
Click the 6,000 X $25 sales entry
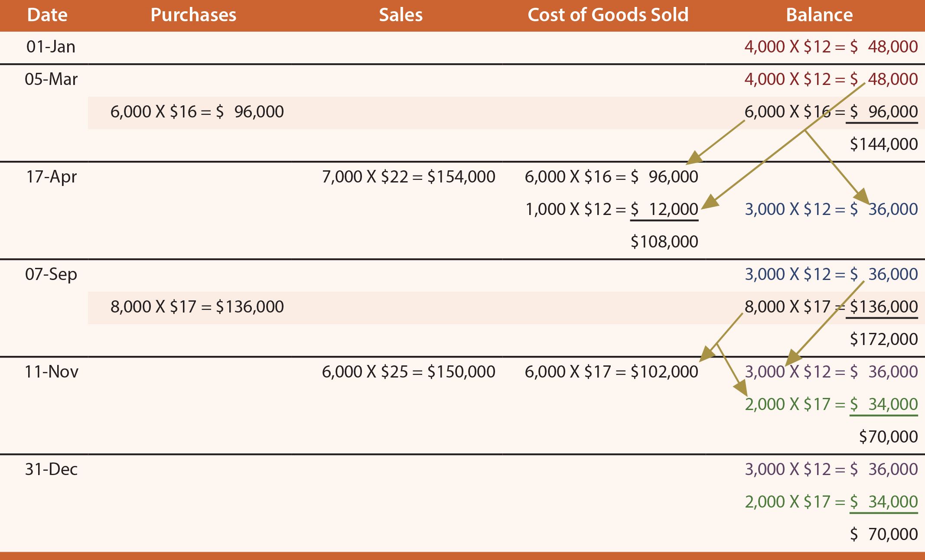pos(408,372)
